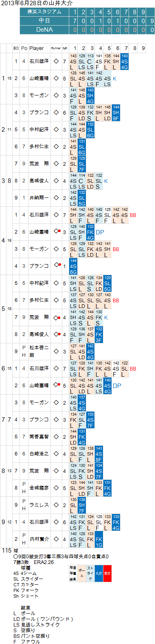Click the K result beside 高城俊人 in inning 3

click(106, 181)
